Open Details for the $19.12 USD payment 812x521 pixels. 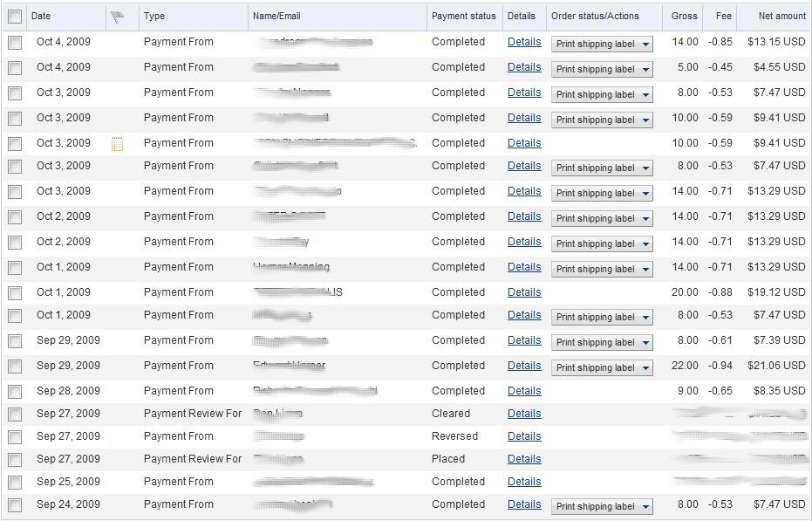pos(524,292)
